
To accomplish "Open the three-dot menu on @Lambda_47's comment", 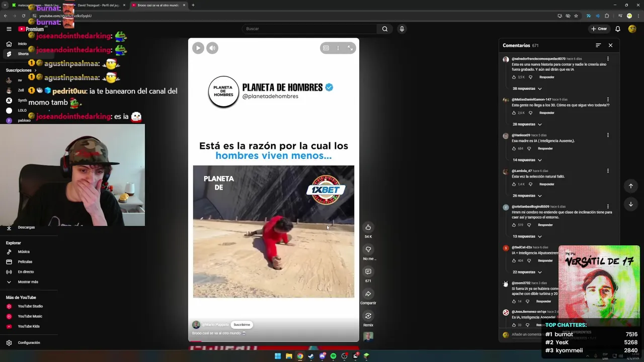I will [608, 171].
